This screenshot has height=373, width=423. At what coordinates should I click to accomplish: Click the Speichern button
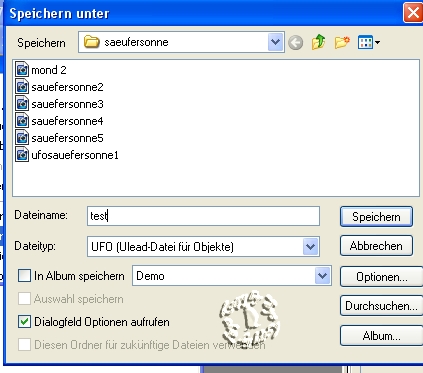tap(376, 217)
